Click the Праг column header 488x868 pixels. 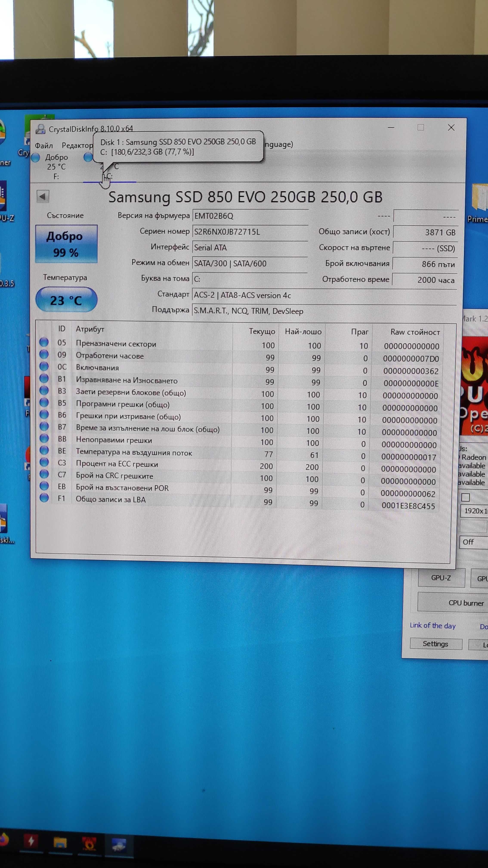click(x=360, y=332)
